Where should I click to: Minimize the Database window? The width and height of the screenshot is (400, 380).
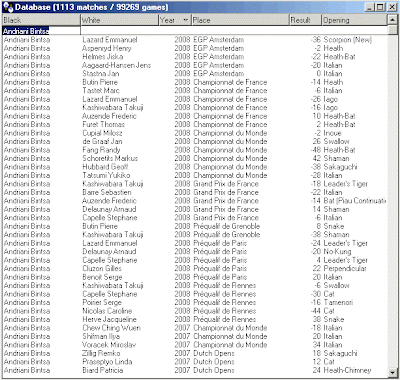(369, 7)
